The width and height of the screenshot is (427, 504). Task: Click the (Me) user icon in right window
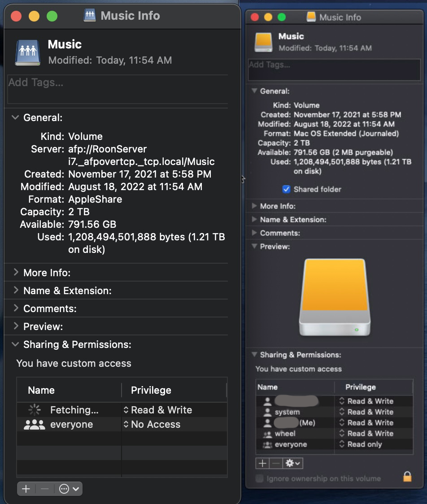pos(267,423)
